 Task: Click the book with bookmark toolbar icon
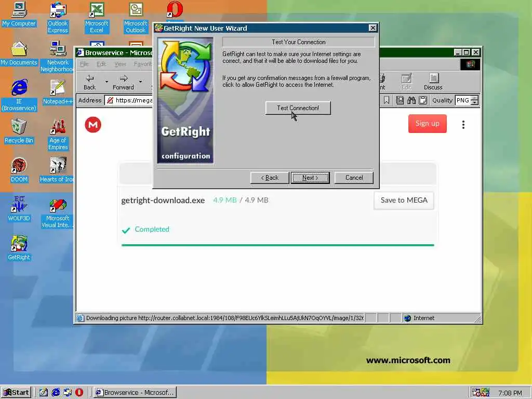[x=400, y=100]
